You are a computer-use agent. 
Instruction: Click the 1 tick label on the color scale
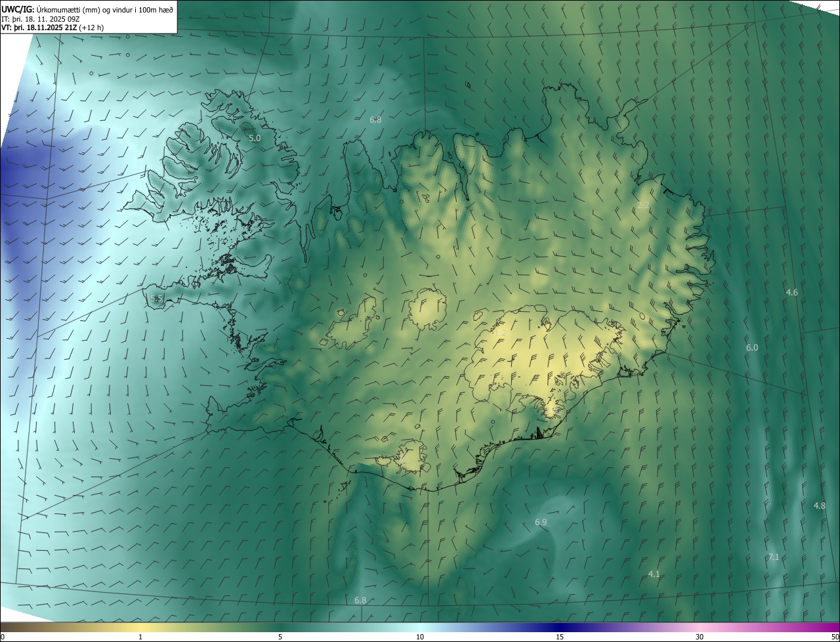tap(140, 637)
